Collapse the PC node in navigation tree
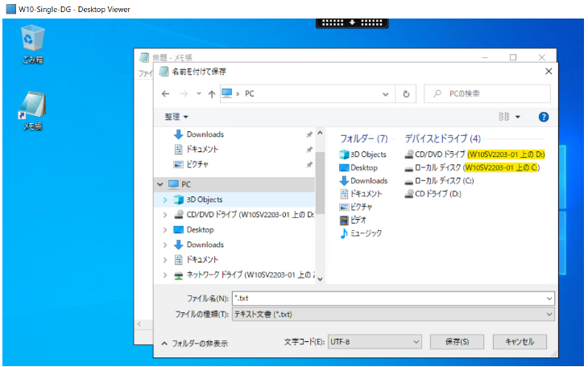The height and width of the screenshot is (367, 588). [160, 184]
